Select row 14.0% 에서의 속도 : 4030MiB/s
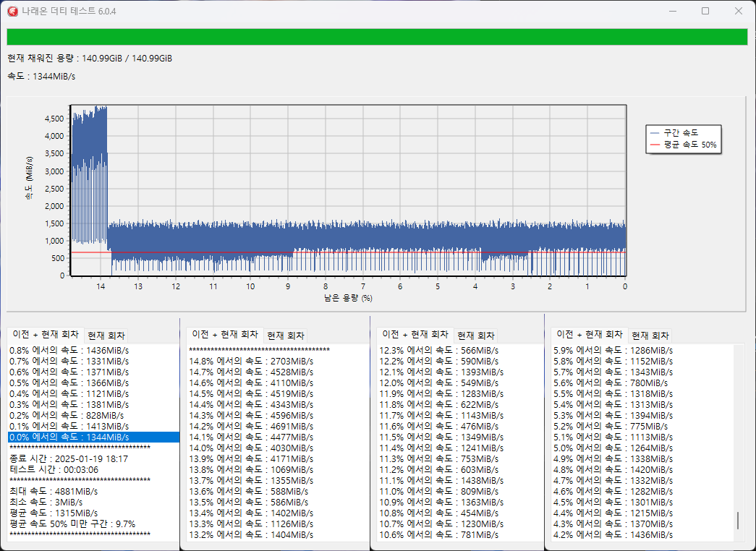The image size is (756, 551). point(251,448)
